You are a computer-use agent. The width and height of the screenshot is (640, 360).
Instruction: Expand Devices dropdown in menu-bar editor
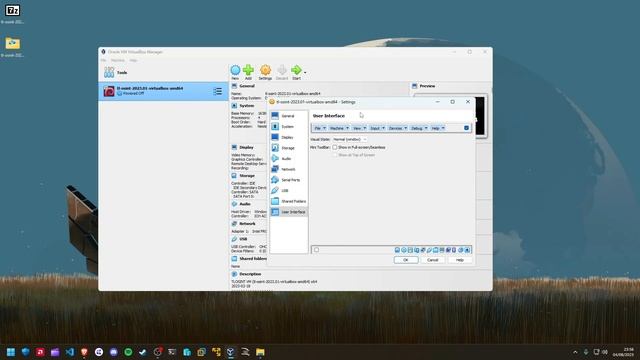click(398, 128)
